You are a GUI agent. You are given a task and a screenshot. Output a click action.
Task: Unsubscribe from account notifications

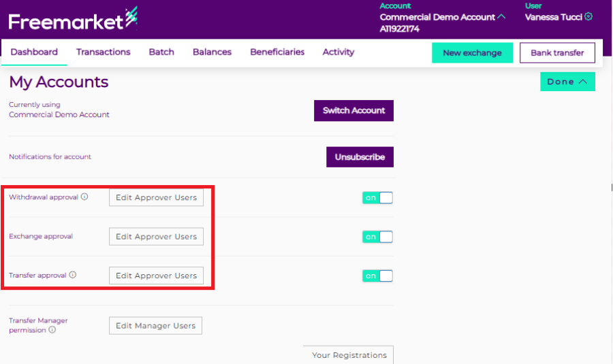tap(360, 156)
